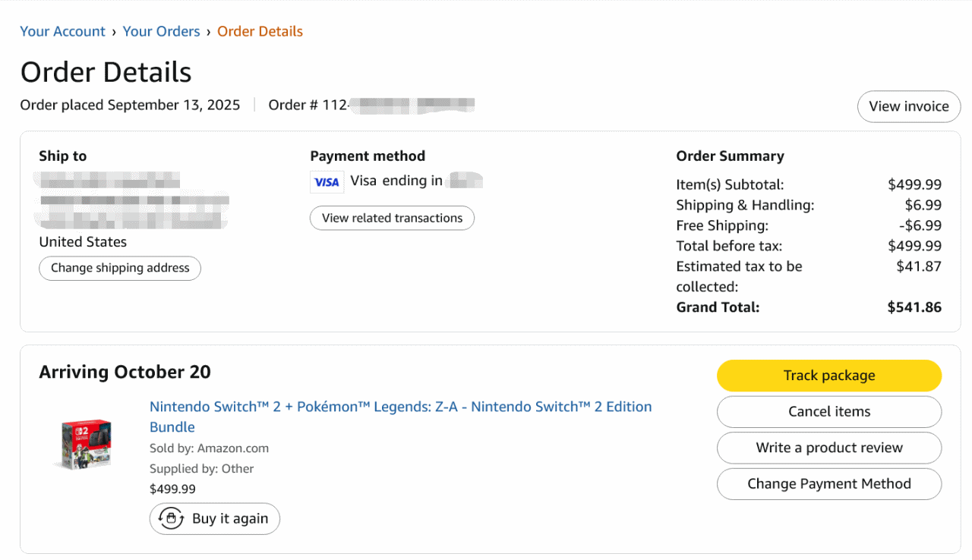Image resolution: width=972 pixels, height=560 pixels.
Task: Click the Estimated tax amount $41.87
Action: click(x=918, y=266)
